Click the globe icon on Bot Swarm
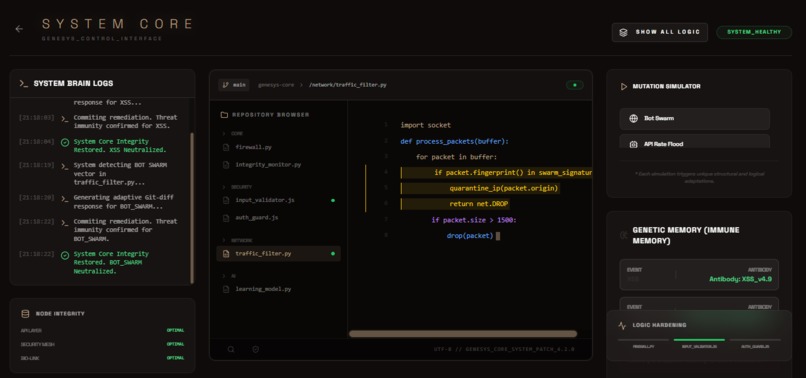Viewport: 806px width, 378px height. 633,119
